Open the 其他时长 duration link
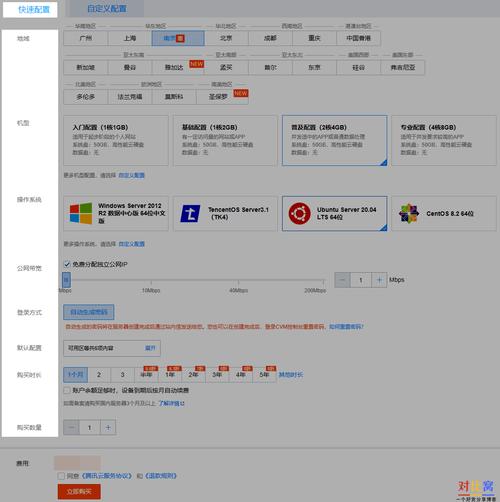Viewport: 500px width, 502px height. [291, 375]
